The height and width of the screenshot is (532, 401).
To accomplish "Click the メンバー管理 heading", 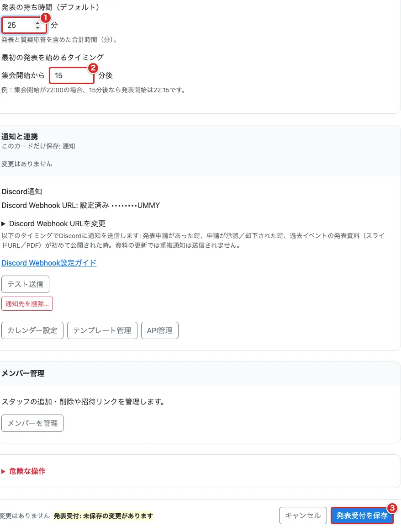I will pos(23,373).
